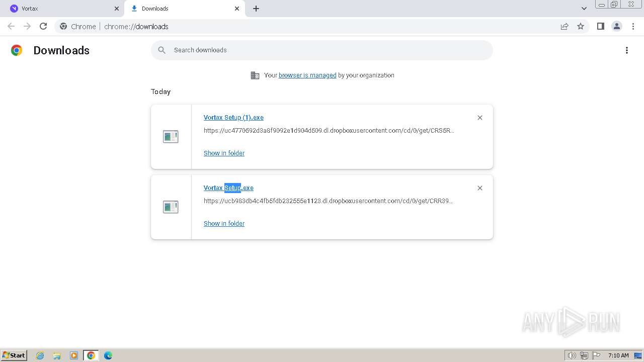This screenshot has height=362, width=644.
Task: Launch Microsoft Edge from taskbar
Action: pyautogui.click(x=108, y=355)
